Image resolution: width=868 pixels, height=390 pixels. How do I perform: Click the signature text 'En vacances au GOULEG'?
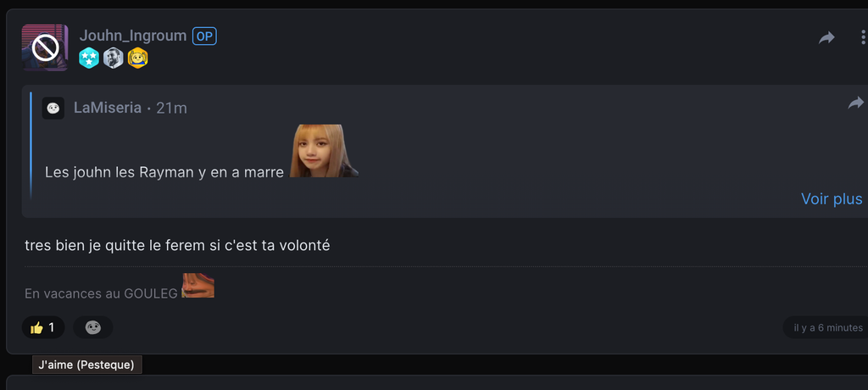pos(101,293)
